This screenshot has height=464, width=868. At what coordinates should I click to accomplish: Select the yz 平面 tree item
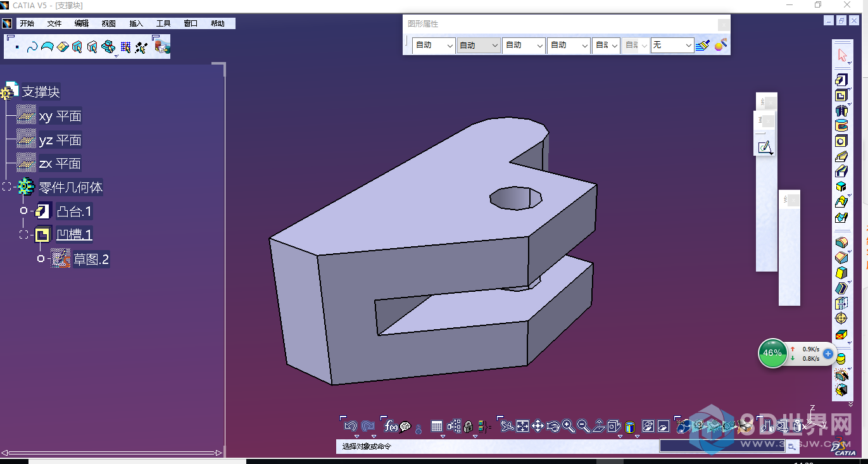point(60,140)
